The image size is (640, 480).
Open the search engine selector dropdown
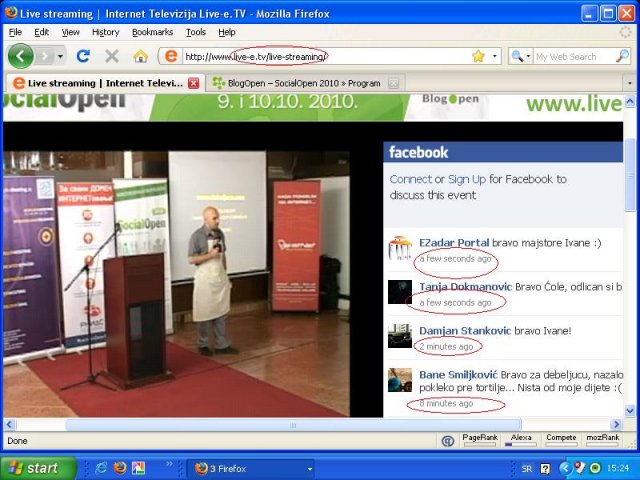pyautogui.click(x=521, y=56)
